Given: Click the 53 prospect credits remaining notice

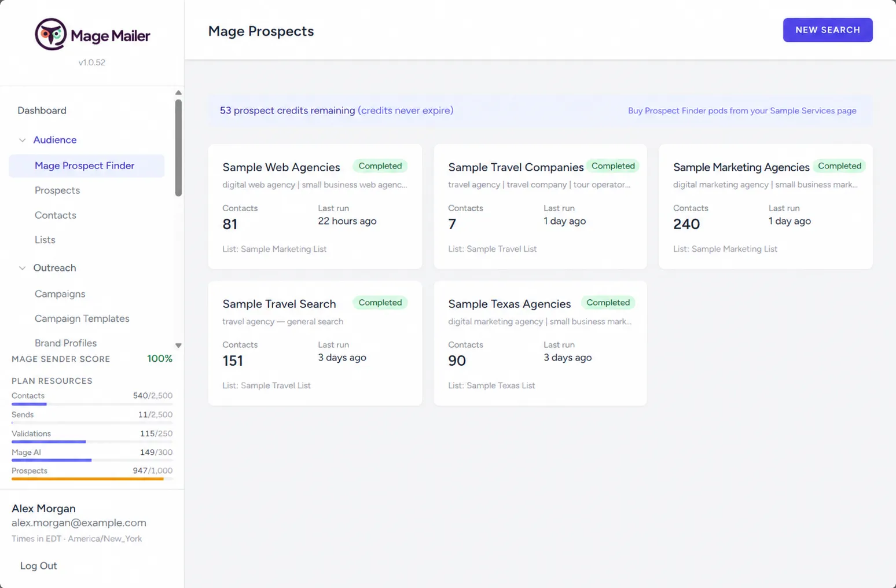Looking at the screenshot, I should [x=336, y=111].
